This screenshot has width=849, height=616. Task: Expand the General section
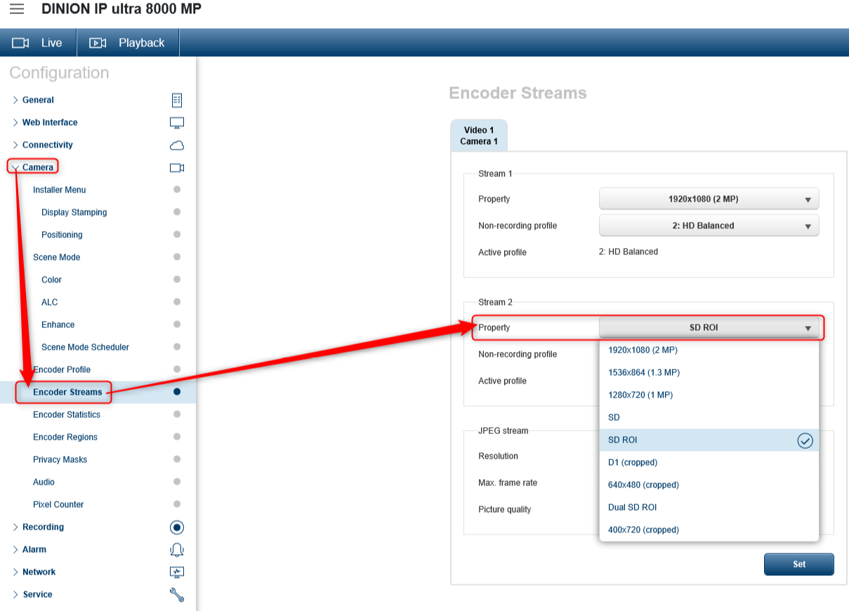(15, 100)
